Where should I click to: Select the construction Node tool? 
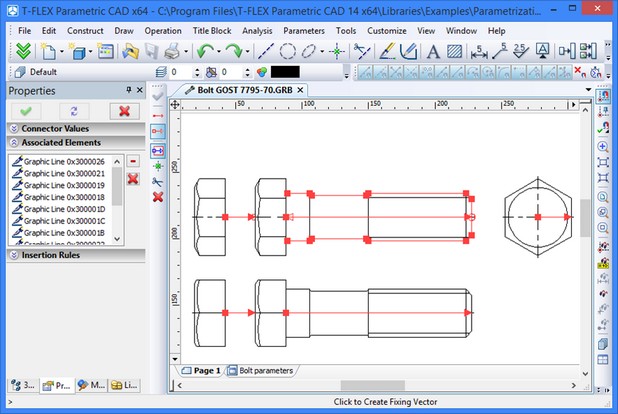pyautogui.click(x=337, y=51)
